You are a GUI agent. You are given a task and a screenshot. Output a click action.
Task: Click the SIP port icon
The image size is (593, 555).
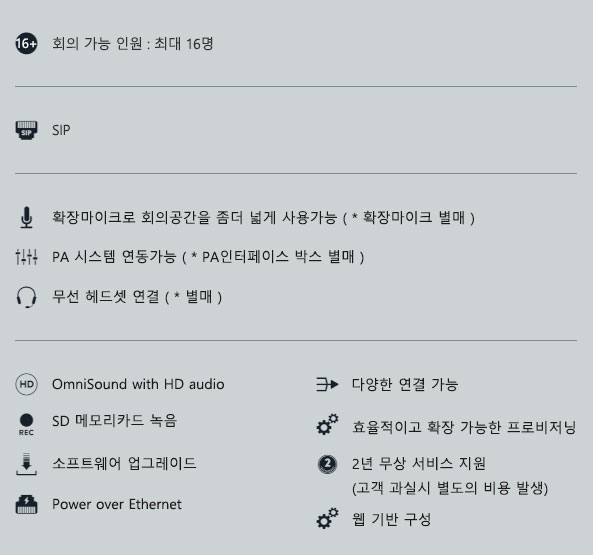(26, 130)
